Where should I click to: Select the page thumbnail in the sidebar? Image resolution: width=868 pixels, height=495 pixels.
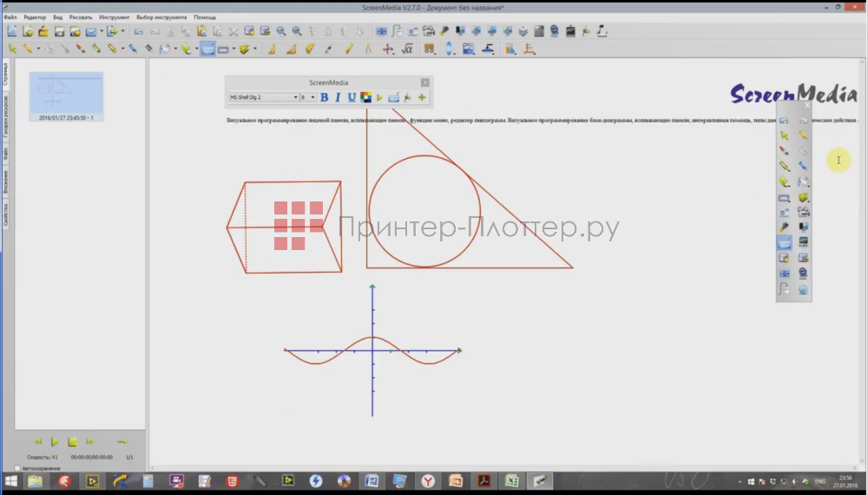[x=66, y=94]
